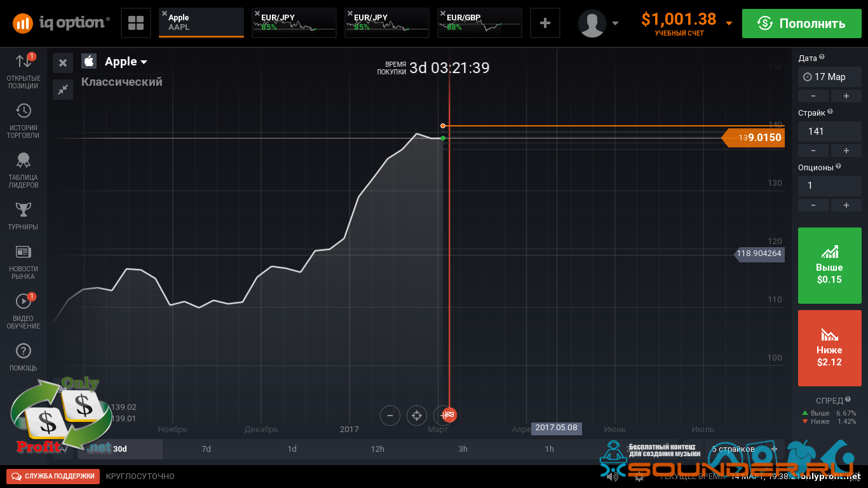Screen dimensions: 868x488
Task: Collapse the chart using the shrink arrows icon
Action: (x=63, y=90)
